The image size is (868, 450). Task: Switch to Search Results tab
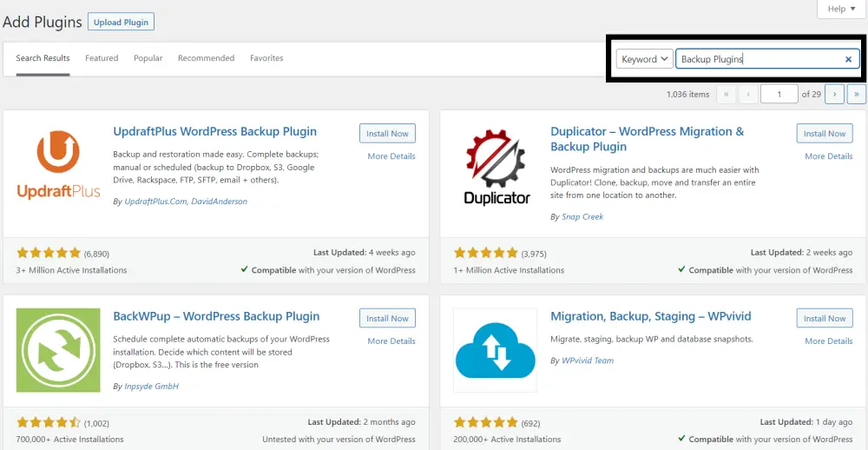[x=43, y=58]
